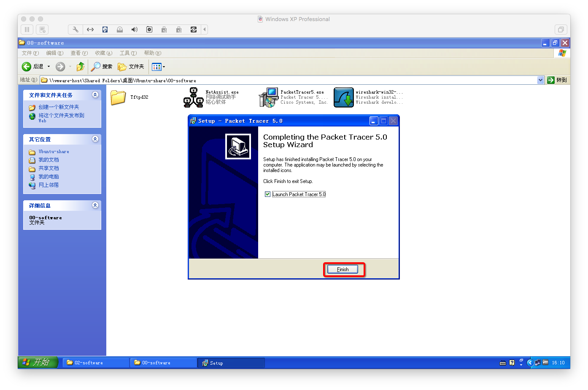Open the 搜索 search pane
The height and width of the screenshot is (390, 588).
tap(102, 67)
